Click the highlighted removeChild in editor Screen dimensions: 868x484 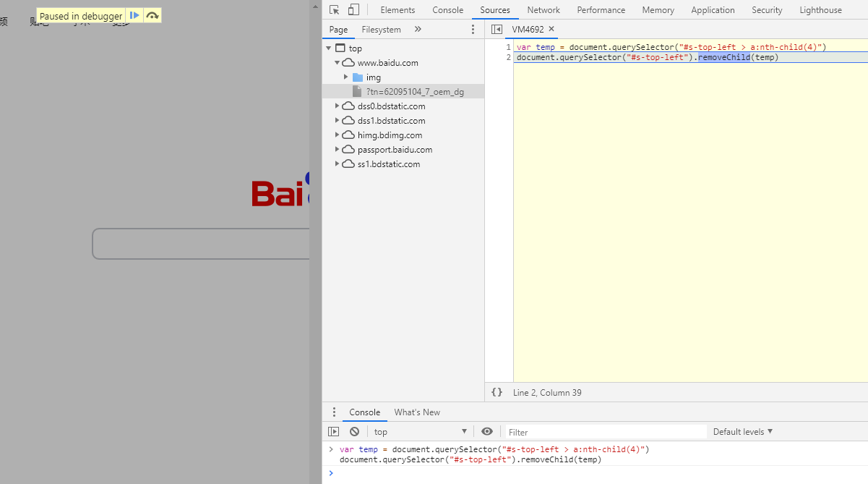point(723,57)
